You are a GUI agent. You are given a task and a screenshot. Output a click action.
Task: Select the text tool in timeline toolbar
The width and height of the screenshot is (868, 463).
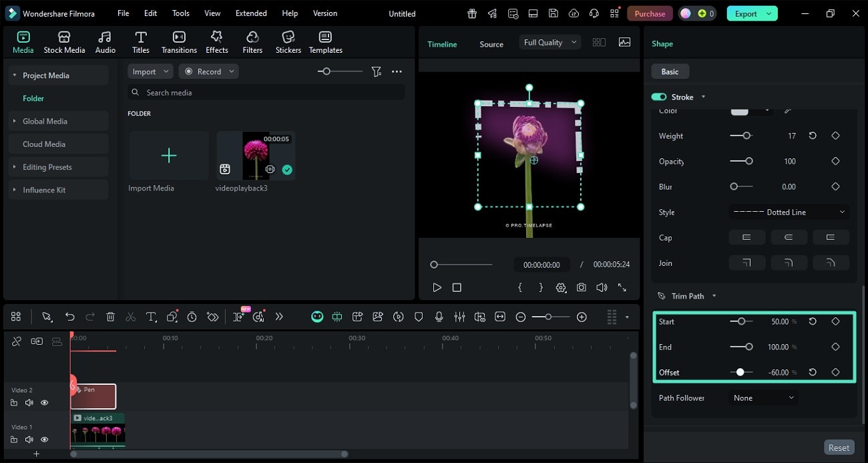151,317
